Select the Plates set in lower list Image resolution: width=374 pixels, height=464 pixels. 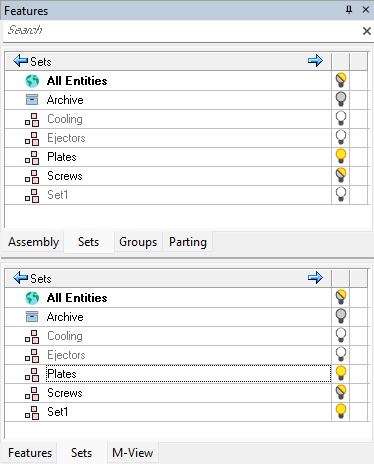point(188,374)
